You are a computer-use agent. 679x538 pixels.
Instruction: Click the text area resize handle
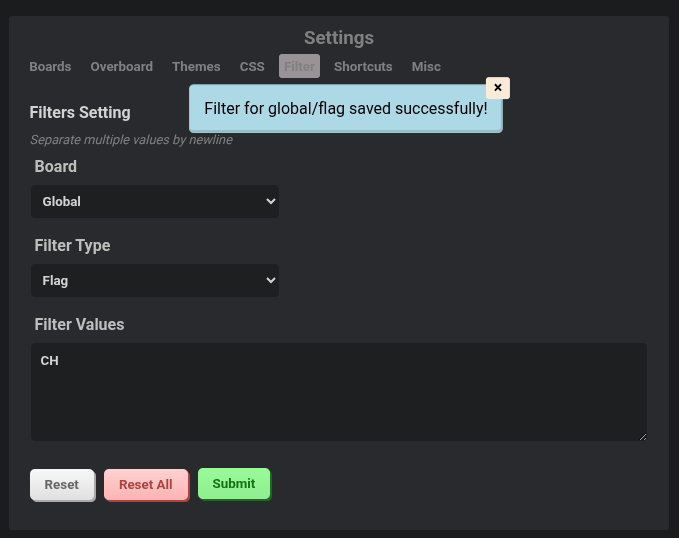(x=642, y=436)
